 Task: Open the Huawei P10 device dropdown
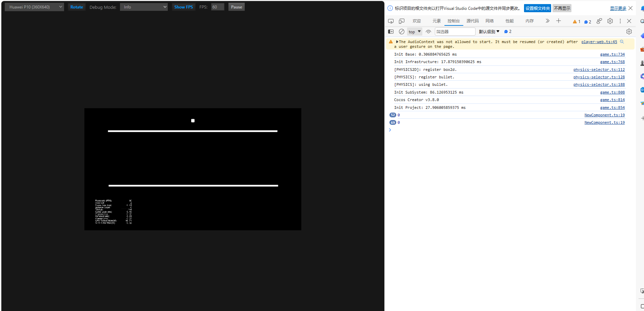pyautogui.click(x=34, y=7)
